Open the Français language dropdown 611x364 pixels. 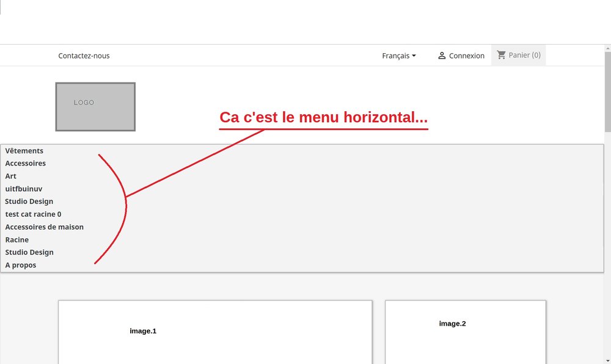(x=396, y=56)
